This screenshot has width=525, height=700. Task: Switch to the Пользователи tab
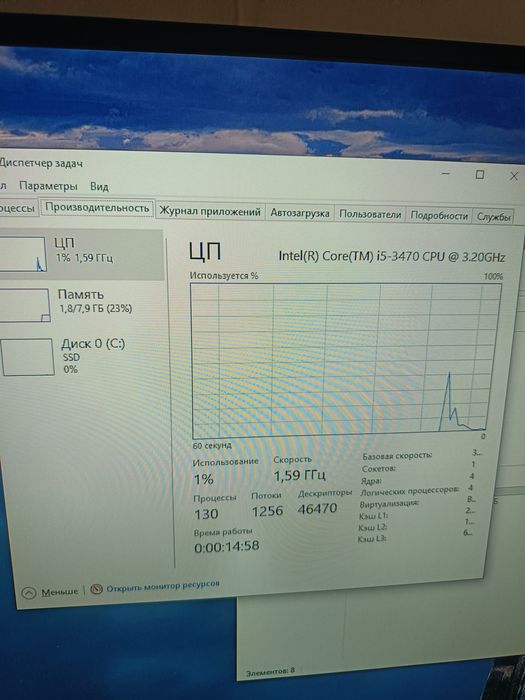370,214
